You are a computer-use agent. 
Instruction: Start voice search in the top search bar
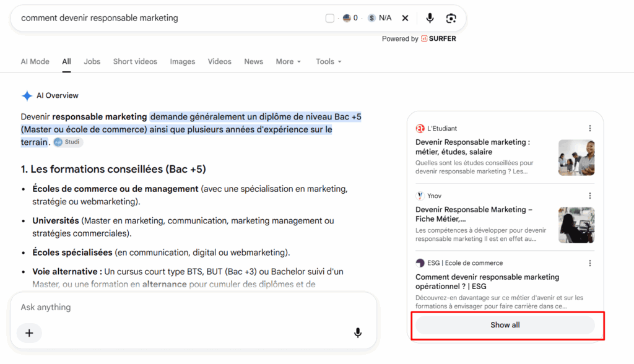430,18
